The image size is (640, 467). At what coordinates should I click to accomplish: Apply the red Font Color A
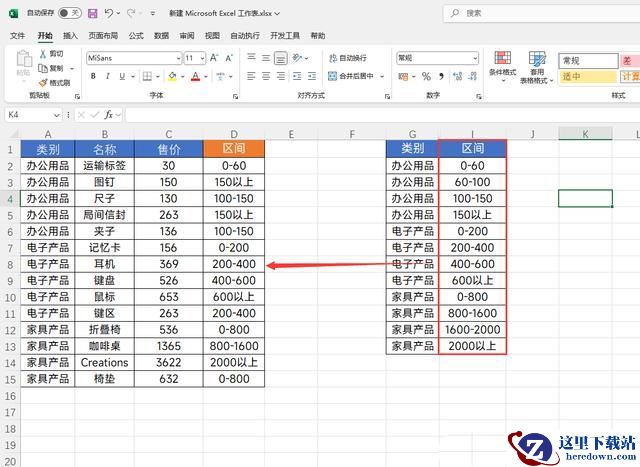click(196, 76)
